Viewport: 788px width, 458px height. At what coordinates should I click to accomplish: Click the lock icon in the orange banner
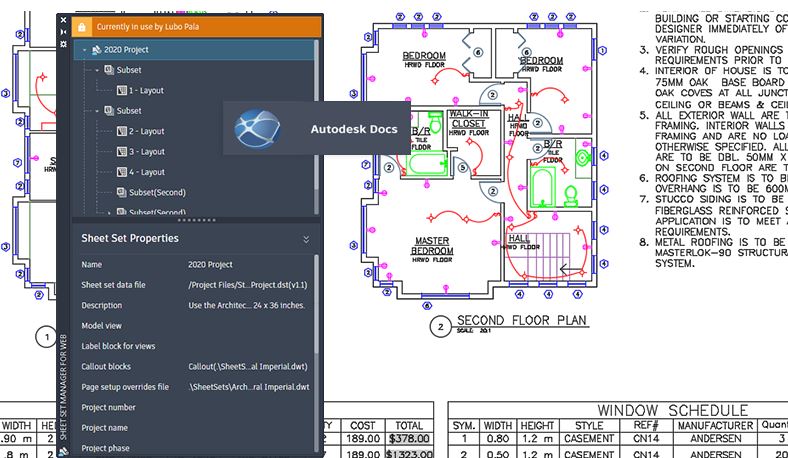[x=83, y=27]
